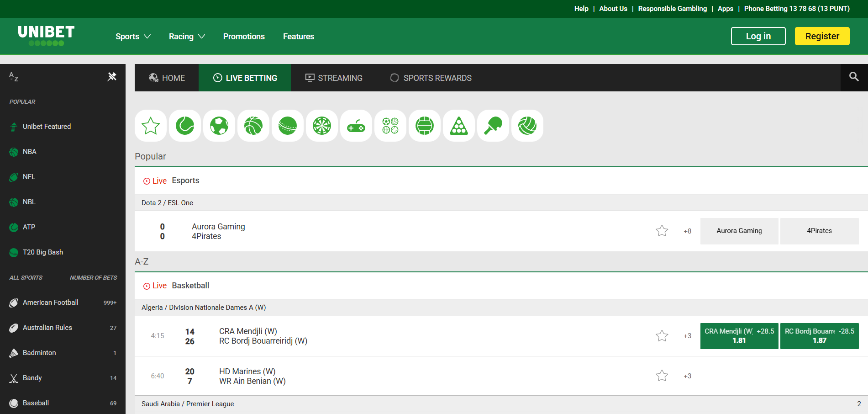
Task: Switch to the HOME tab
Action: tap(167, 78)
